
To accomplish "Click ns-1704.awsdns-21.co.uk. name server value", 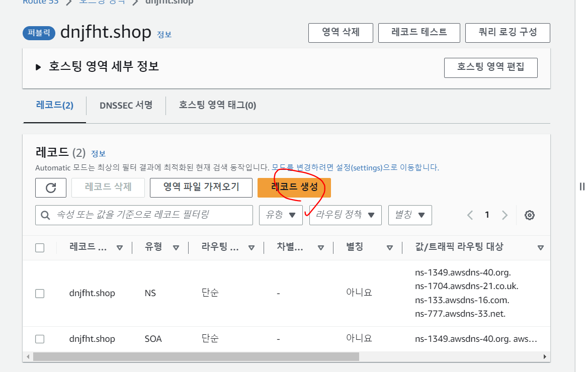I will pos(467,286).
